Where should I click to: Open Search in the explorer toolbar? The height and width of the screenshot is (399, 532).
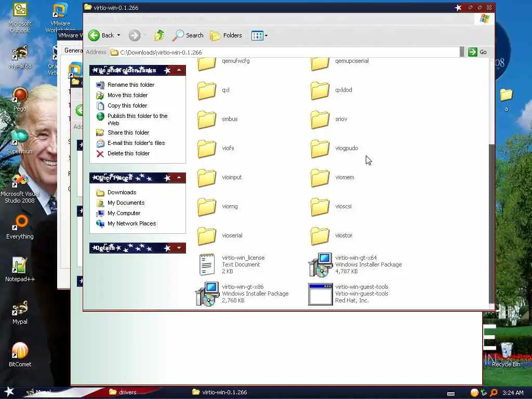(188, 35)
